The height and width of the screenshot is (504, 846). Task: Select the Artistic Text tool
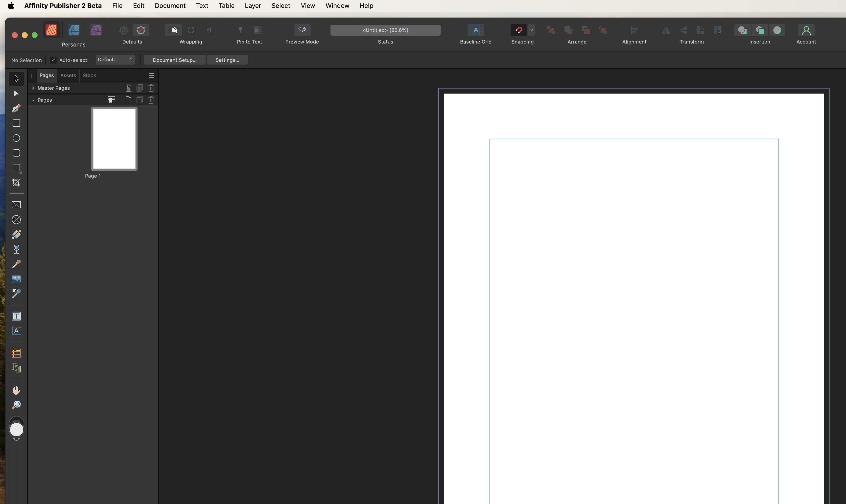(x=16, y=331)
